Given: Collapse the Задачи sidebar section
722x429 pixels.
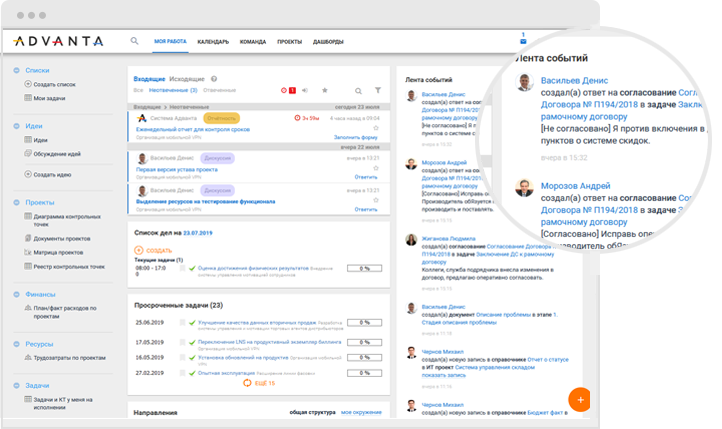Looking at the screenshot, I should click(x=17, y=385).
